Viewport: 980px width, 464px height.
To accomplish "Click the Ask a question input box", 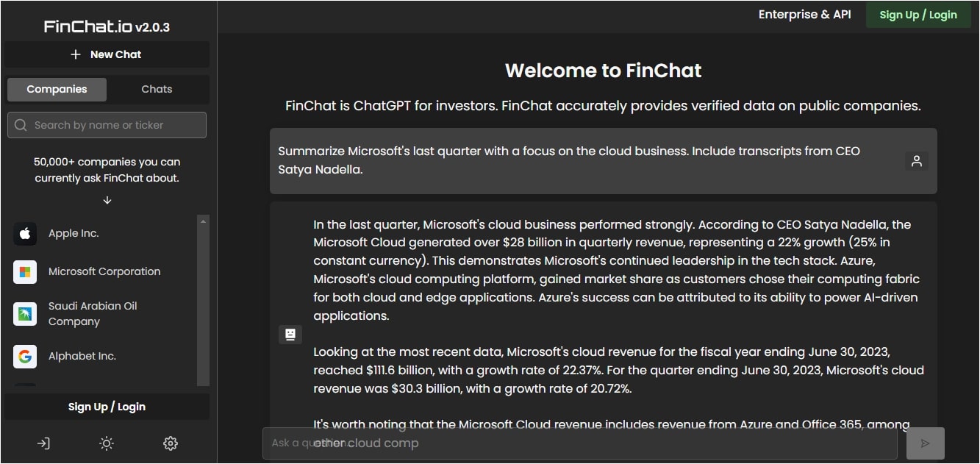I will tap(579, 443).
